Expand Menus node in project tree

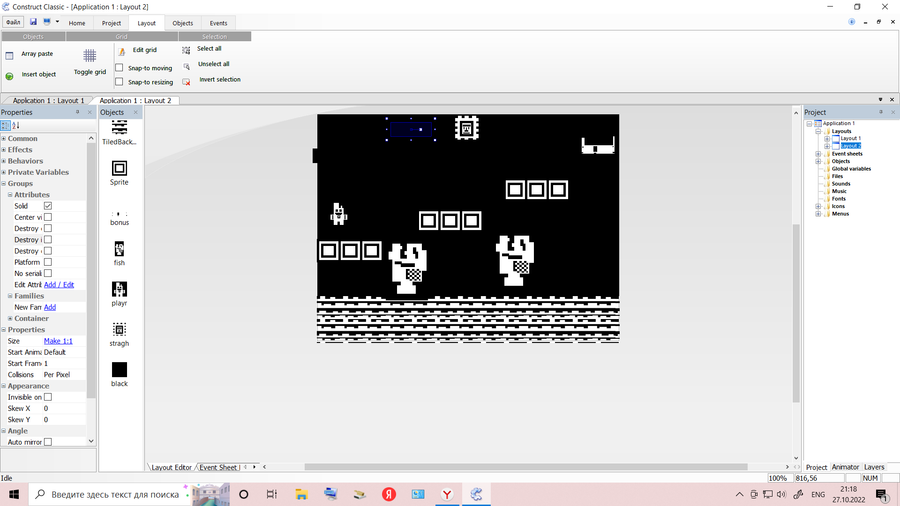pyautogui.click(x=818, y=214)
